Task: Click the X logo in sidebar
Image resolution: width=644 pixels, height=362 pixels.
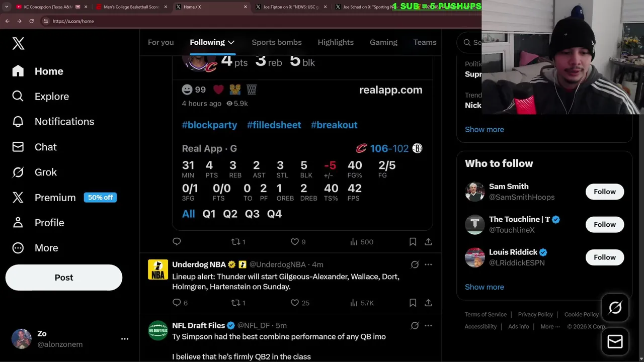Action: point(18,43)
